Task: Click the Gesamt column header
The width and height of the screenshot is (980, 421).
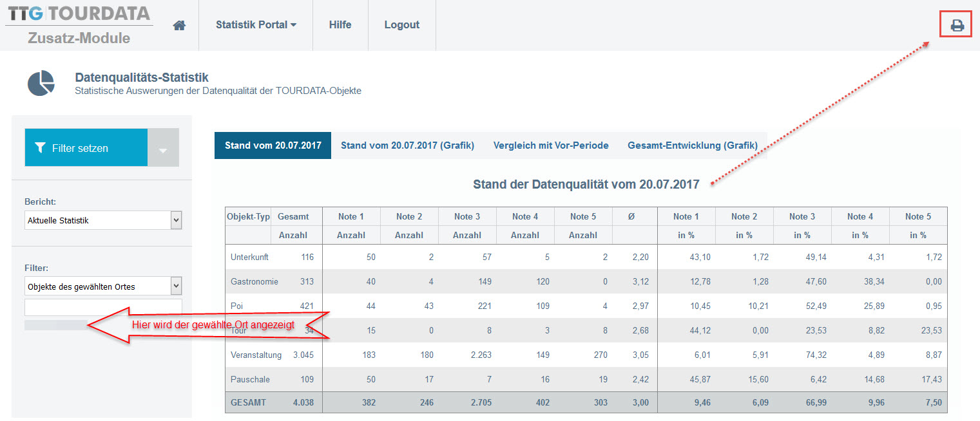Action: 293,217
